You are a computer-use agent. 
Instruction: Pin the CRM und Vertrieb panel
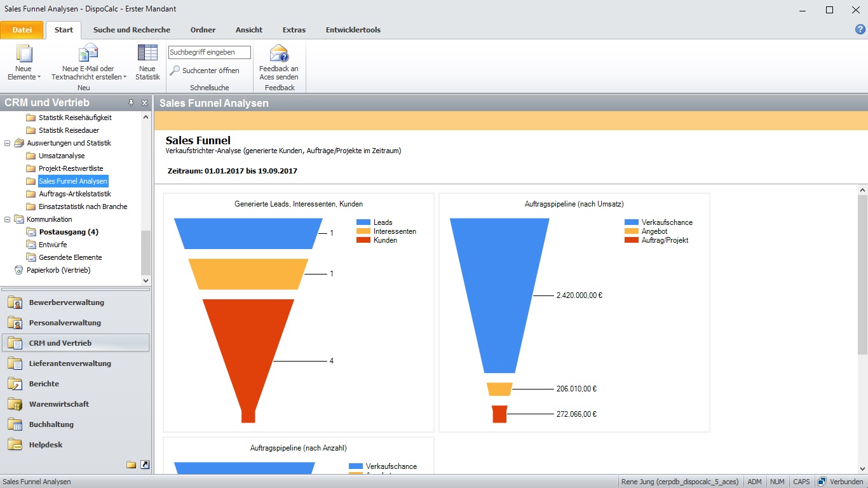(132, 103)
